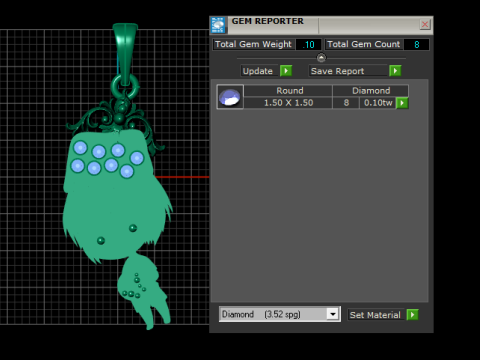Click the Set Material button
Screen dimensions: 480x360
tap(375, 315)
